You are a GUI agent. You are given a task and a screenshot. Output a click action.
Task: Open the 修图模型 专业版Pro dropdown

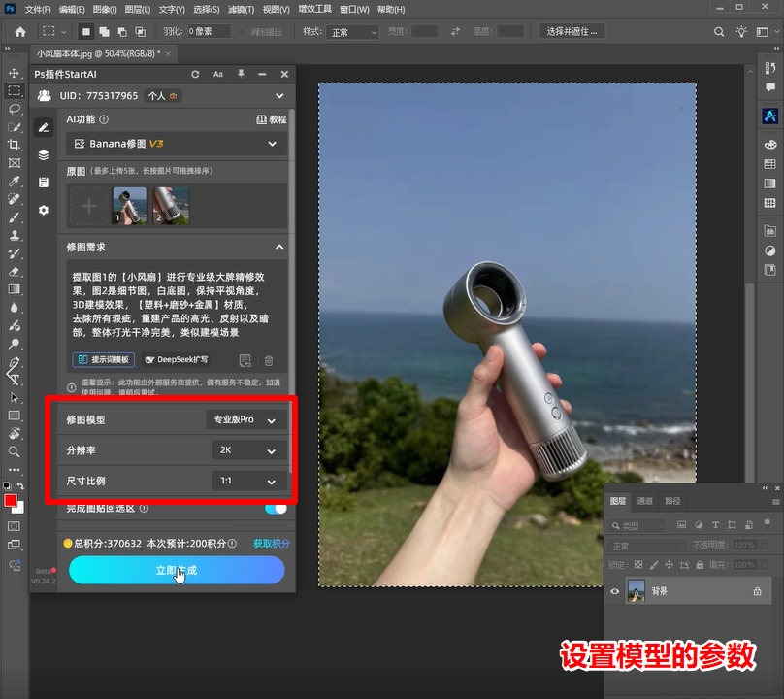point(246,419)
